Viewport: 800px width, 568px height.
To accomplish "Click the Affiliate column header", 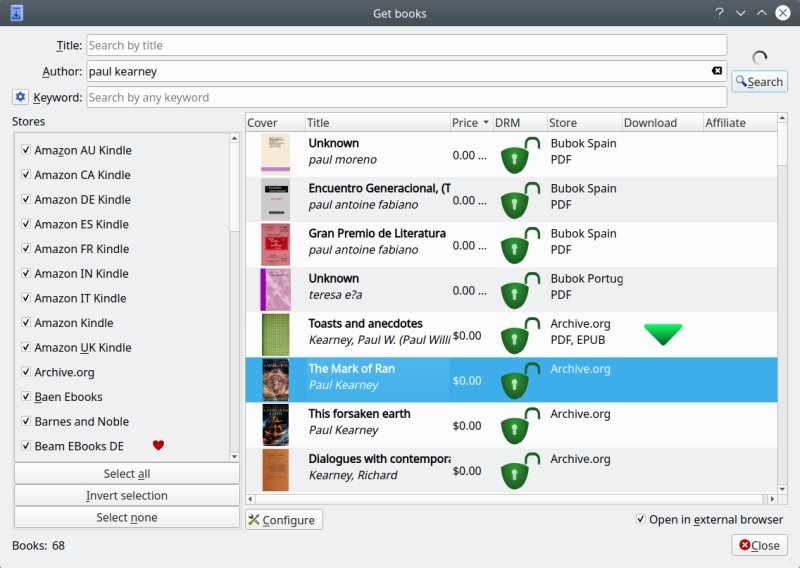I will pyautogui.click(x=740, y=122).
